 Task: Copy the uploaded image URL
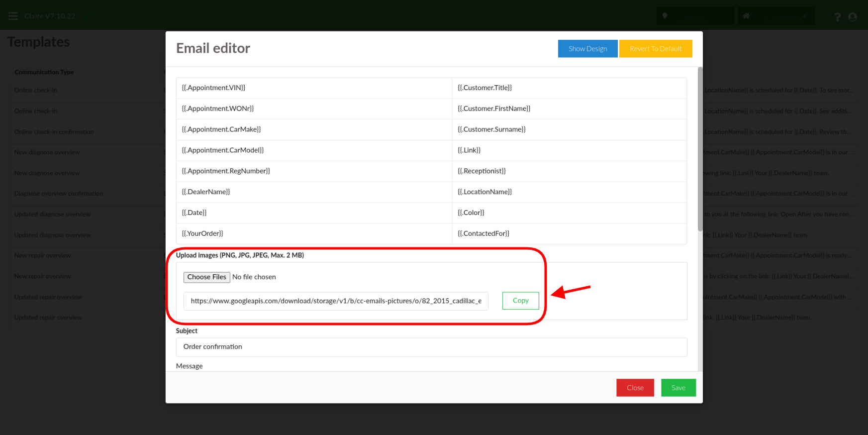[520, 301]
